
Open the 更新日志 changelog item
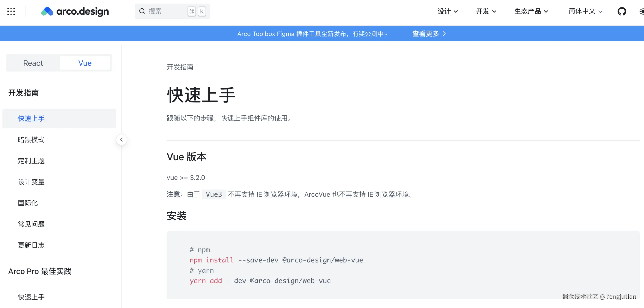(31, 245)
